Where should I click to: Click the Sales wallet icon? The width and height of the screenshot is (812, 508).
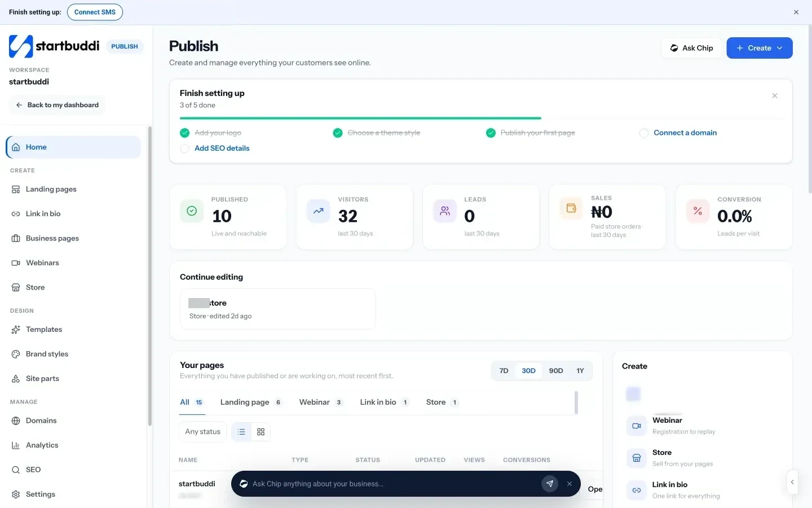(x=571, y=208)
